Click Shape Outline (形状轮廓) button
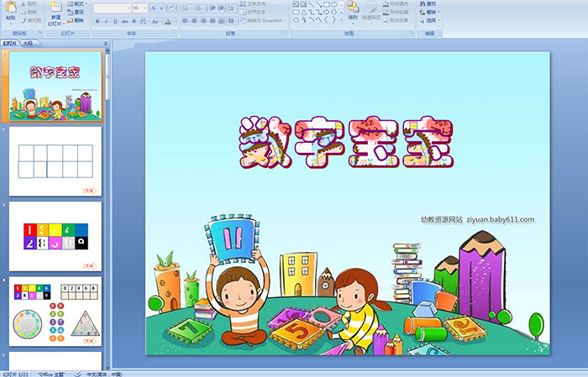This screenshot has width=588, height=377. click(x=398, y=12)
